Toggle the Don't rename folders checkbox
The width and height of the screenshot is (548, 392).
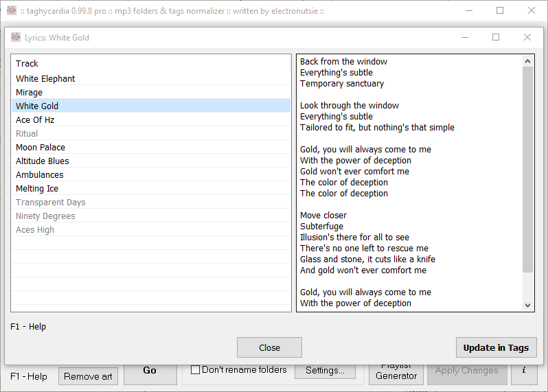click(195, 369)
